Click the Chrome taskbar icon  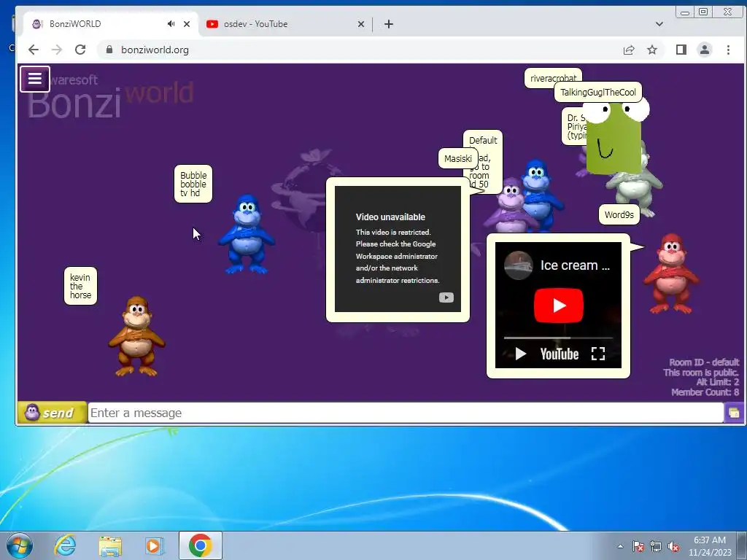click(200, 545)
